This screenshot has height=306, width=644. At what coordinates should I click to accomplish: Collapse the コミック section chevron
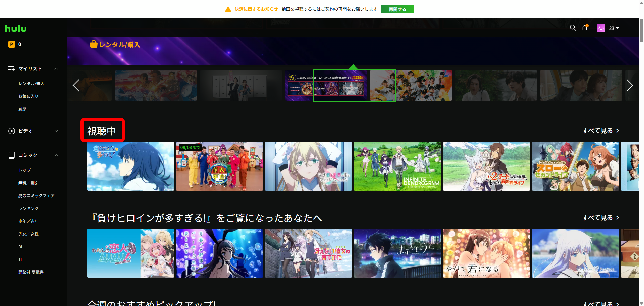tap(56, 155)
